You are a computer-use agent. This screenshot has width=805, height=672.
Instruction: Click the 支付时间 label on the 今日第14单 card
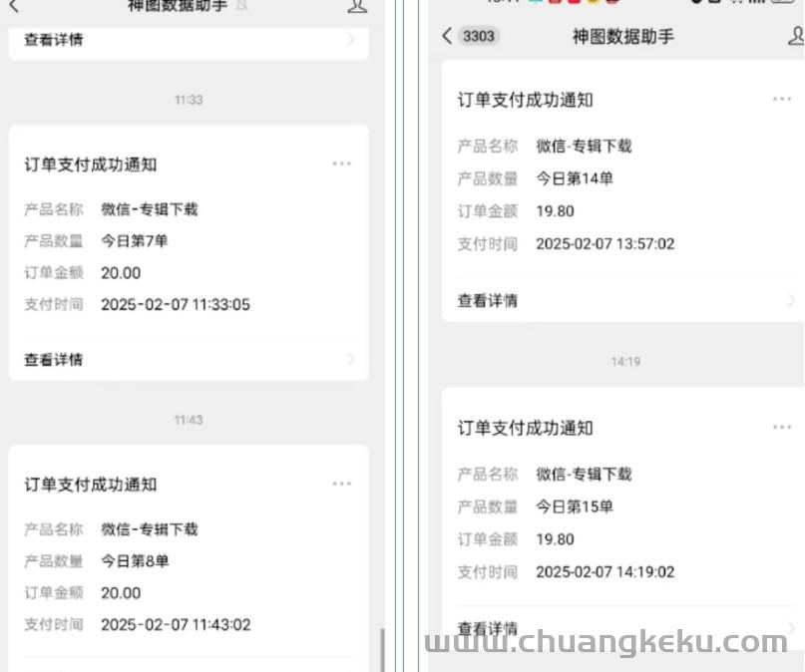point(487,244)
